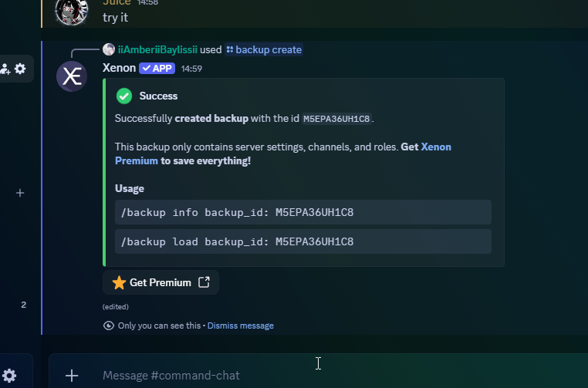Click the 'backup create' slash command chip

264,49
